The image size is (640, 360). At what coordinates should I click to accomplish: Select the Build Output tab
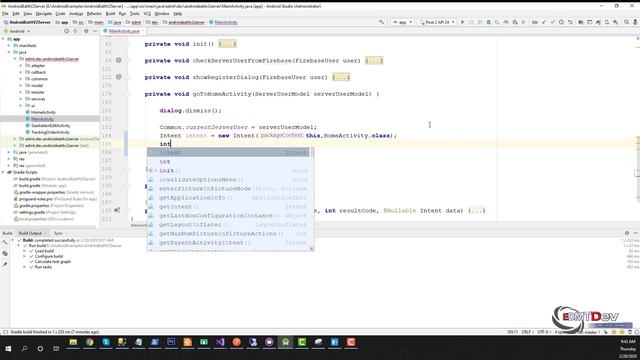pyautogui.click(x=30, y=233)
